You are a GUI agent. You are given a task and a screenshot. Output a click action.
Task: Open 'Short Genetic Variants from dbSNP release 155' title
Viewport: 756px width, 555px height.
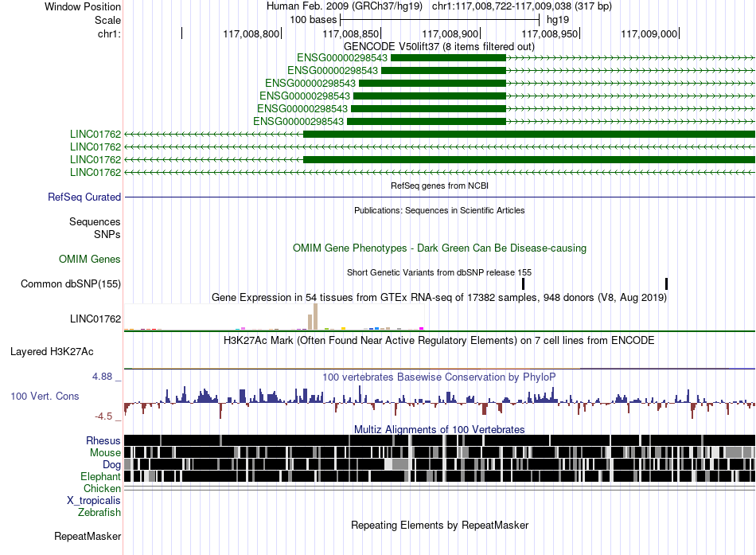[439, 272]
